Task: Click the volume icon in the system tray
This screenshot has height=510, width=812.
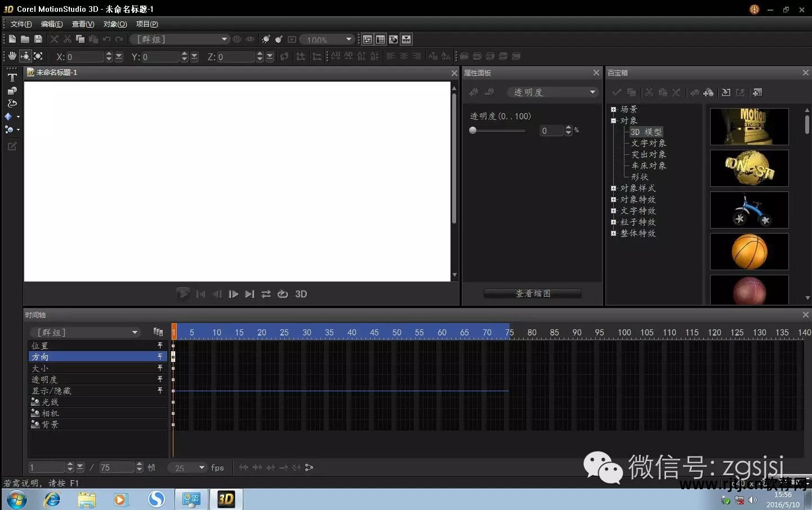Action: [753, 500]
